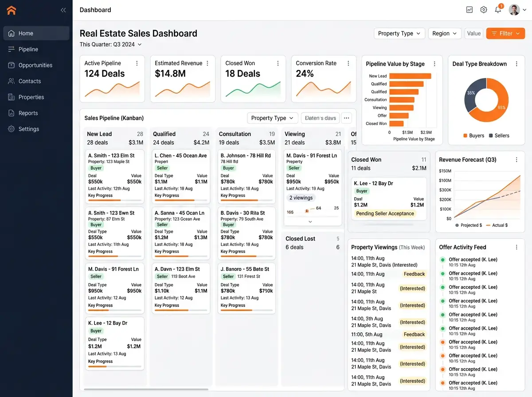The width and height of the screenshot is (532, 397).
Task: Click the filter icon in the orange Filter button
Action: click(494, 33)
